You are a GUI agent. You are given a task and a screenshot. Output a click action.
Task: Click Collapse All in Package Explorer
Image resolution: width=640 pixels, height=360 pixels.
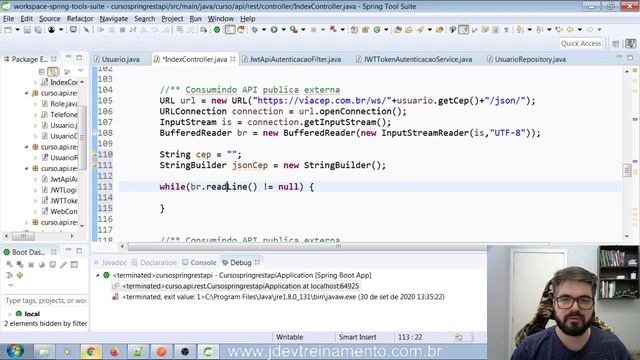42,71
